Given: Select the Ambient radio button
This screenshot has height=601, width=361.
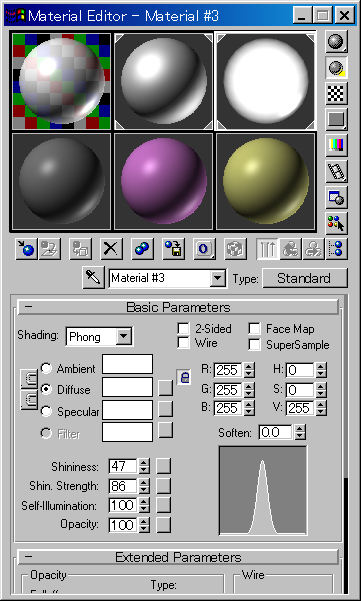Looking at the screenshot, I should pyautogui.click(x=46, y=368).
